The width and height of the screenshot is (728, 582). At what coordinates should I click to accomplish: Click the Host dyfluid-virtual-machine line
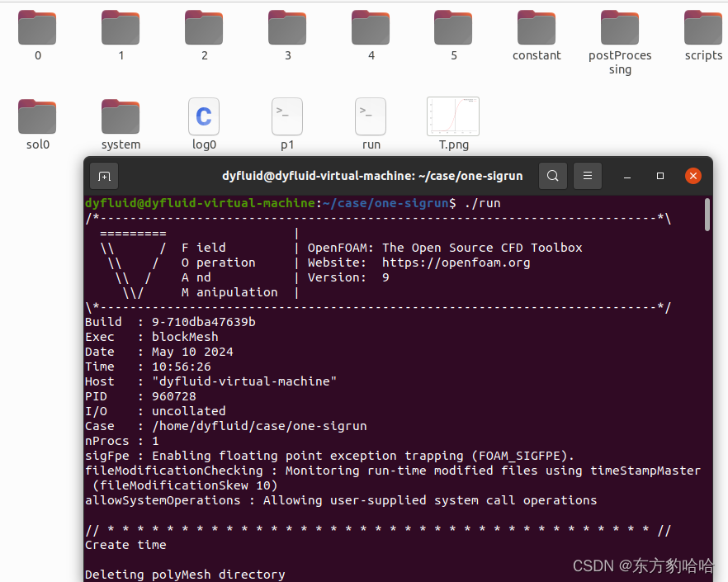click(x=211, y=381)
